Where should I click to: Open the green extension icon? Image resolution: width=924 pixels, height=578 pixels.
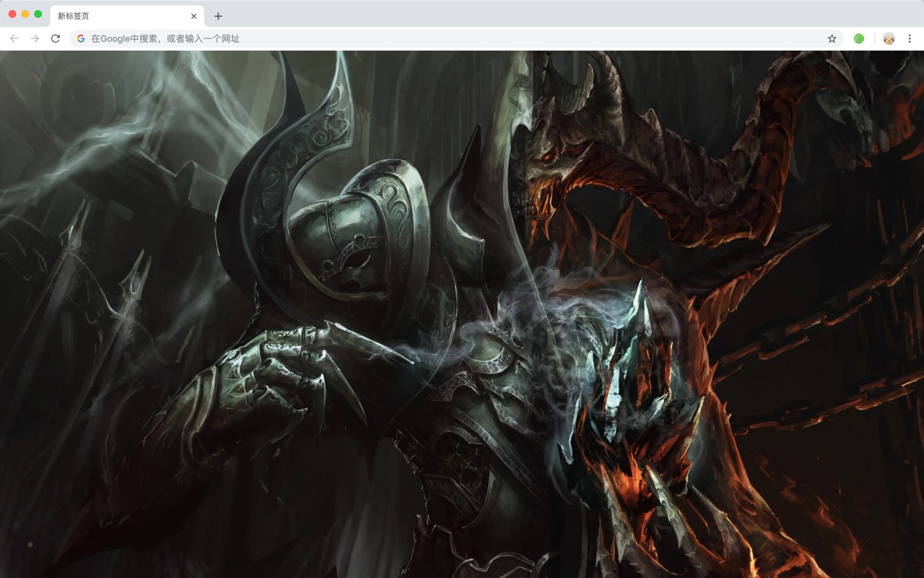(x=859, y=38)
